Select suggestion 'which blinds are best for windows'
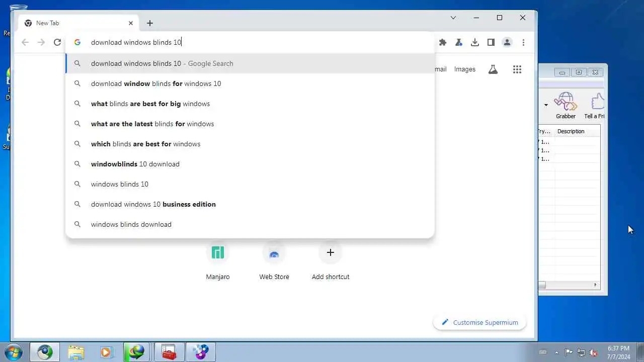 (250, 144)
